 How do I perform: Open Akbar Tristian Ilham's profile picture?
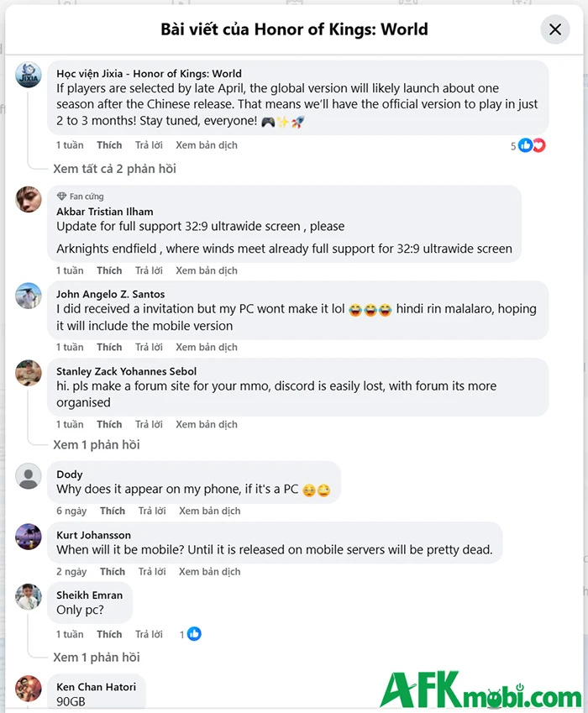click(29, 199)
